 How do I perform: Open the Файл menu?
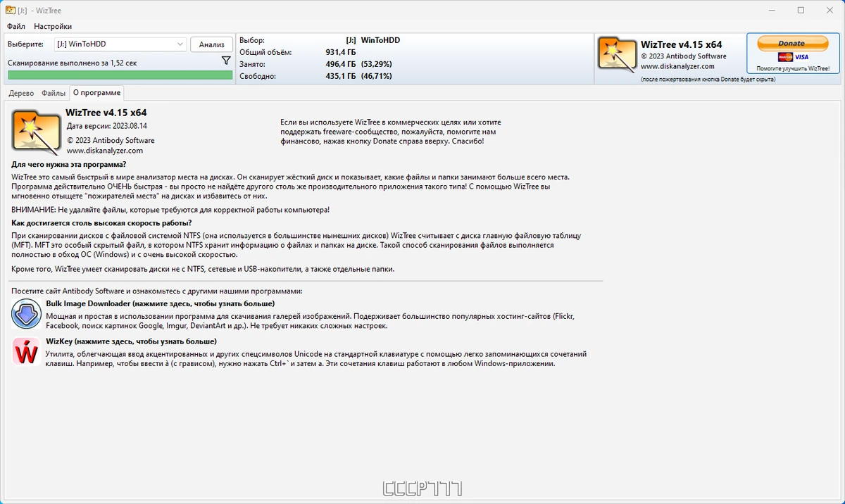16,26
